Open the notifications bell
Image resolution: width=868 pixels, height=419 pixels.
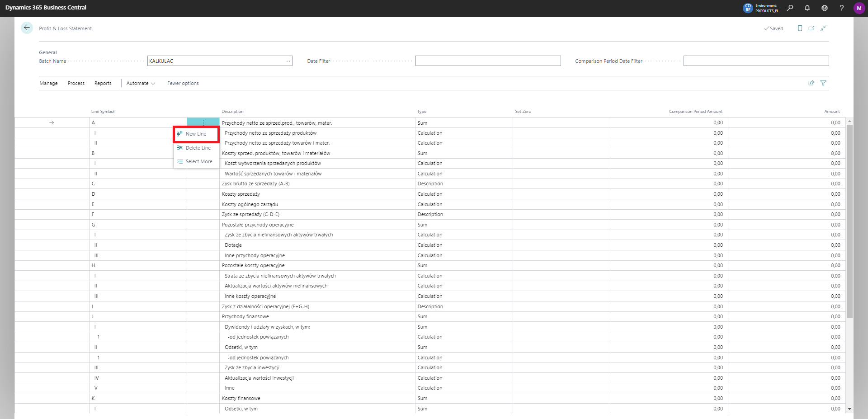807,8
